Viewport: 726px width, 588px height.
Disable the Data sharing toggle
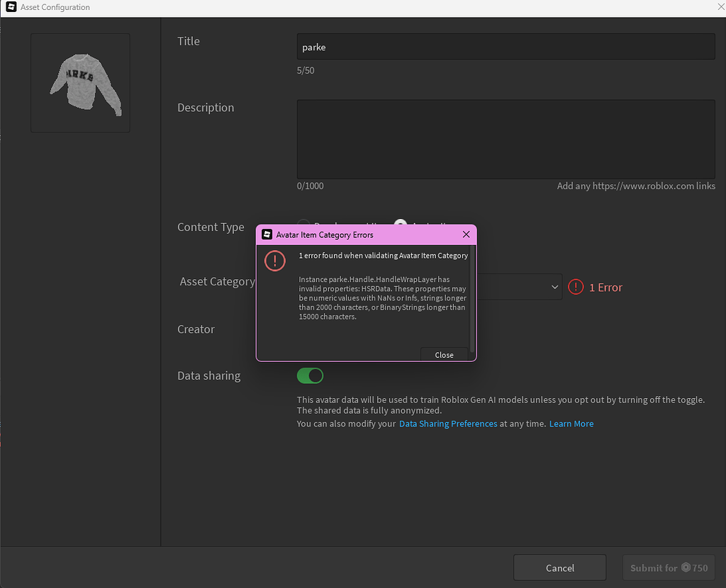310,375
